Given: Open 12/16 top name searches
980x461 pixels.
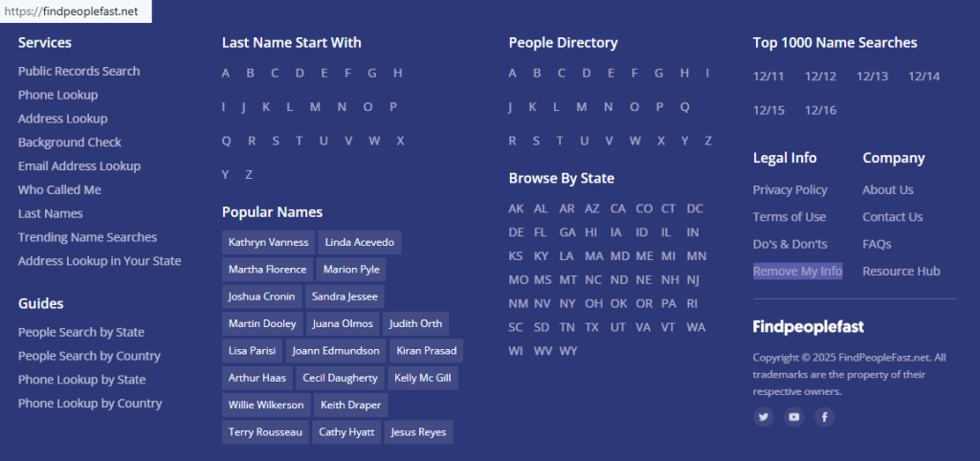Looking at the screenshot, I should click(820, 110).
